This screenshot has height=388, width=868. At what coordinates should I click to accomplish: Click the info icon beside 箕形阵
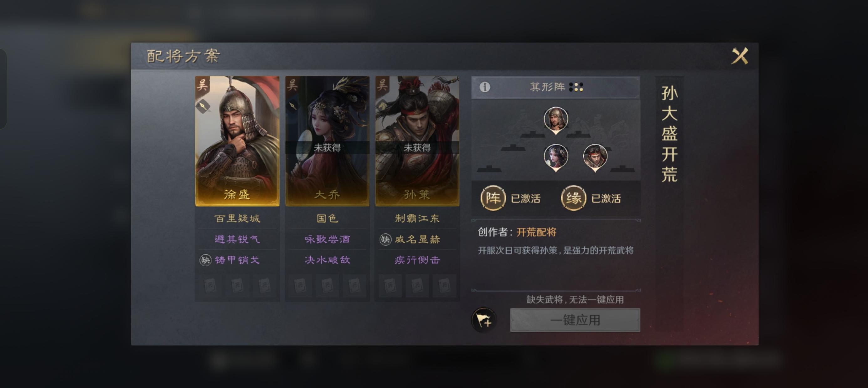tap(485, 87)
